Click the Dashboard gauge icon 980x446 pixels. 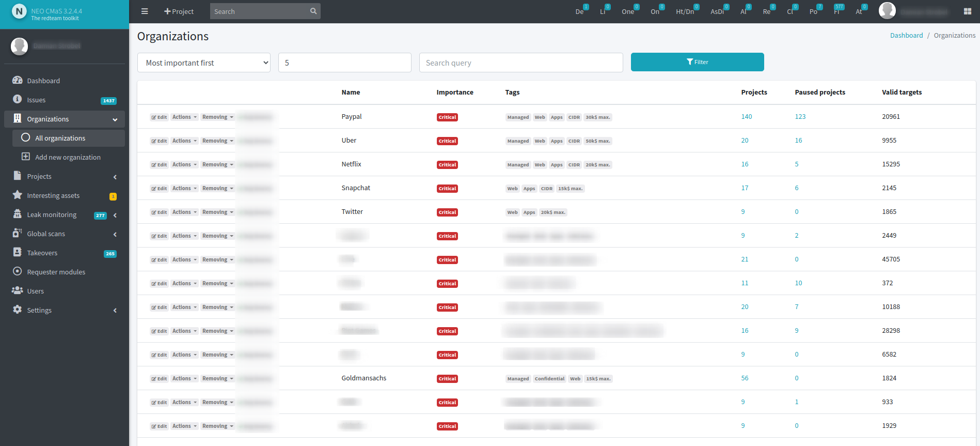click(x=18, y=80)
